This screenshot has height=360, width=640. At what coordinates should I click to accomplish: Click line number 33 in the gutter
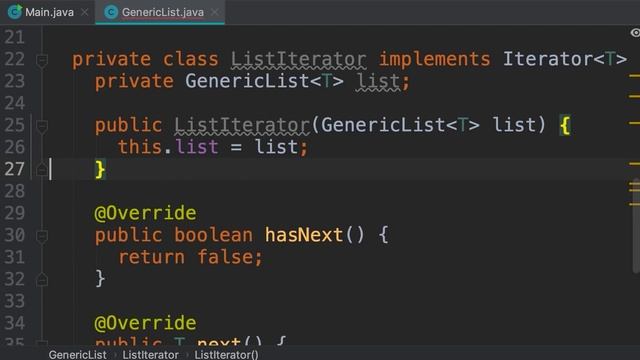[x=15, y=301]
